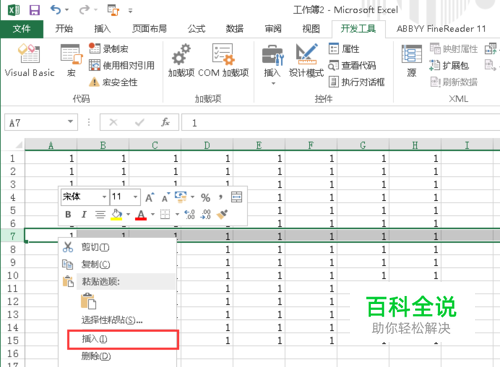Toggle use relative references (使用相对引用)

122,65
